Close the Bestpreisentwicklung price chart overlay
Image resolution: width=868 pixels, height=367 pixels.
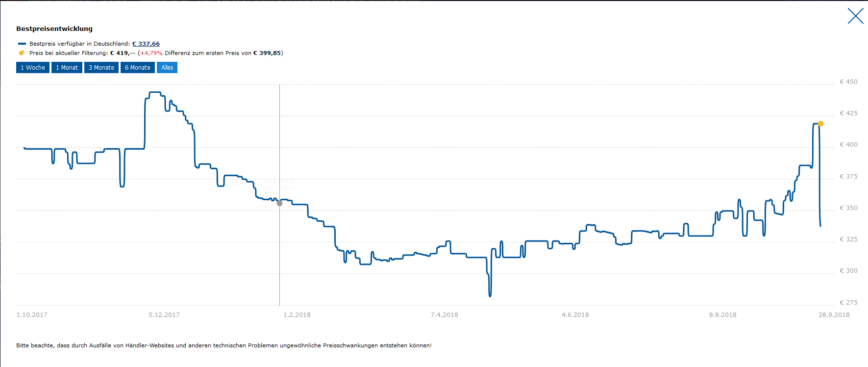[855, 16]
